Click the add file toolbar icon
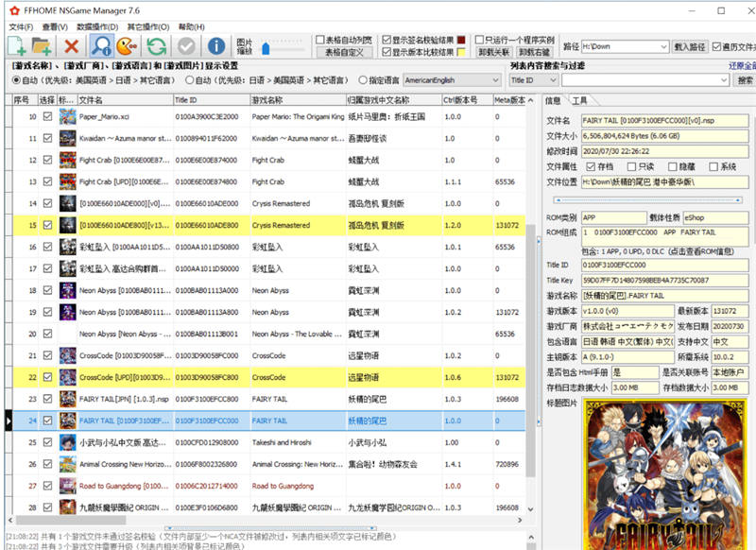This screenshot has height=550, width=756. click(x=17, y=46)
